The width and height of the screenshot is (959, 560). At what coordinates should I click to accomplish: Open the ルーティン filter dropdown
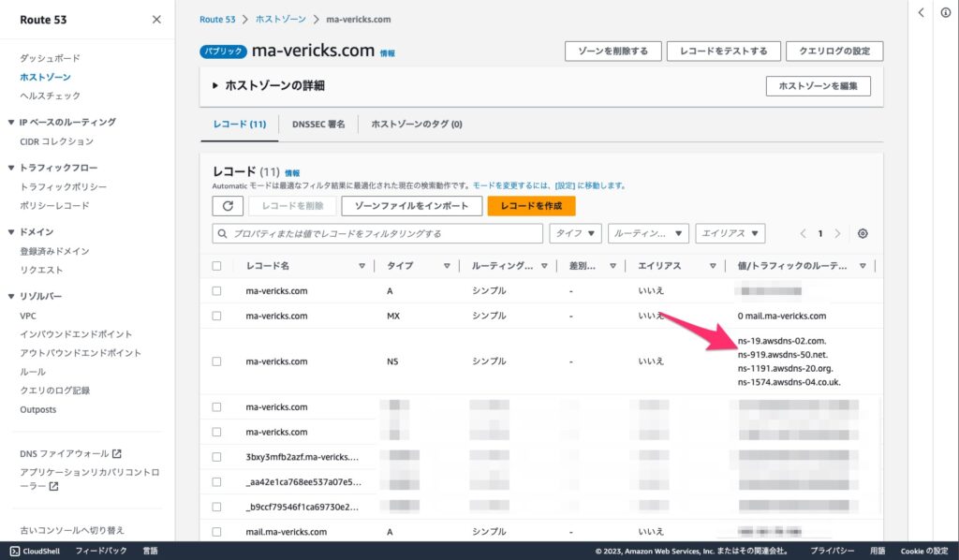pyautogui.click(x=648, y=233)
